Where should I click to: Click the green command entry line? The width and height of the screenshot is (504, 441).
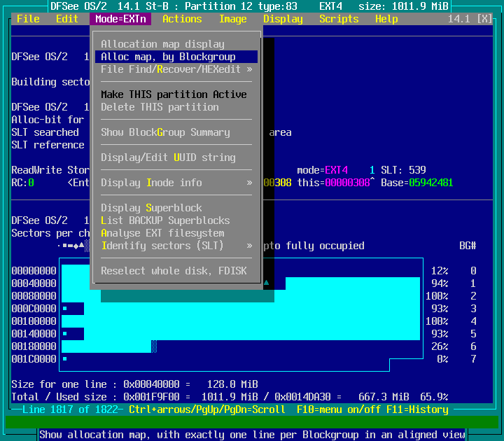point(252,421)
